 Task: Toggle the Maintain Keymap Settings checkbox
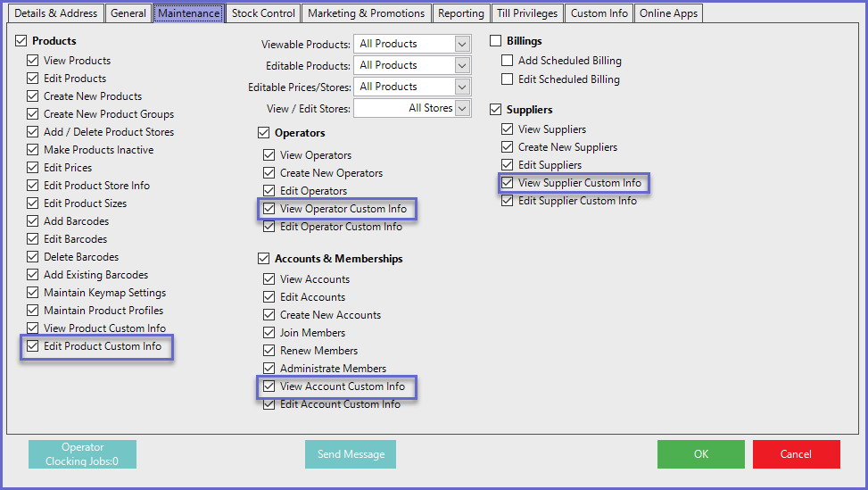[33, 293]
